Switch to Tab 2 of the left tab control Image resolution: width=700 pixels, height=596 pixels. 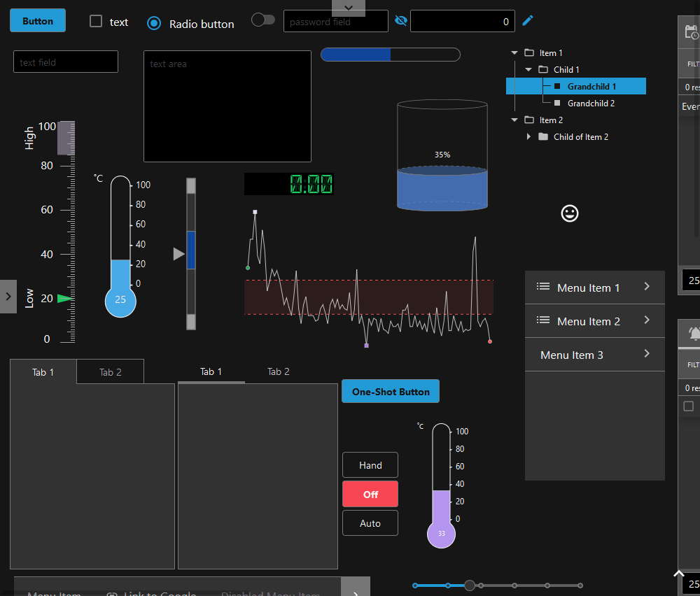(110, 371)
